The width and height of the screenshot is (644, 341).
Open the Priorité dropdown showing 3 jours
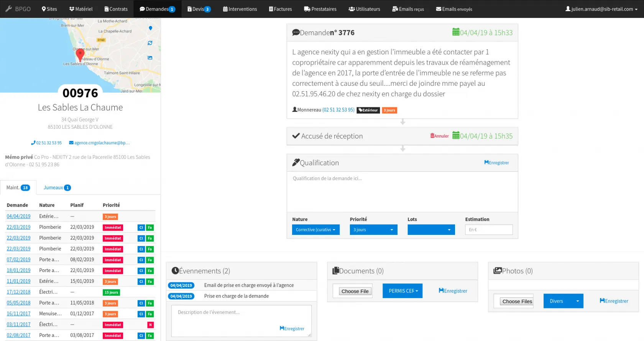coord(373,230)
